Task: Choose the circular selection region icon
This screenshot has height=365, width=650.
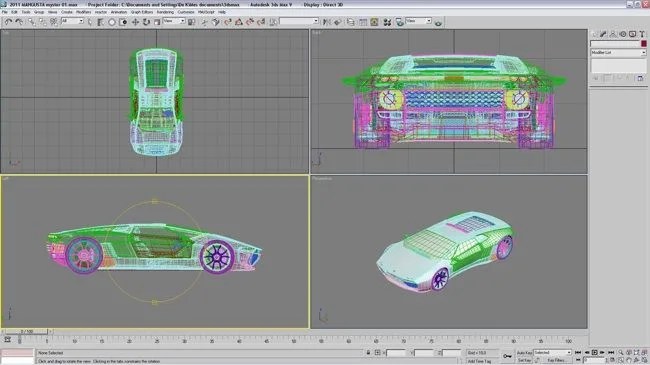Action: pos(112,22)
